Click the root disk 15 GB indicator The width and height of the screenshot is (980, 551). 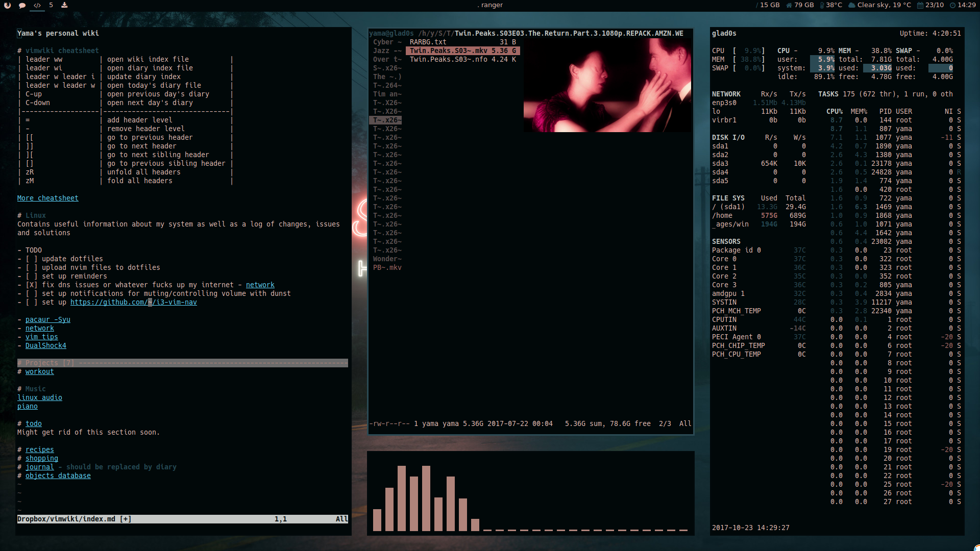(x=768, y=5)
